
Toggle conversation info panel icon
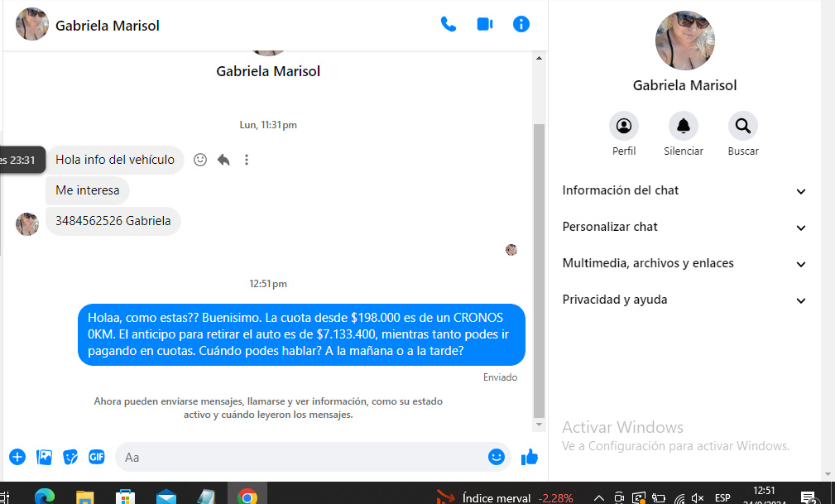click(x=521, y=25)
